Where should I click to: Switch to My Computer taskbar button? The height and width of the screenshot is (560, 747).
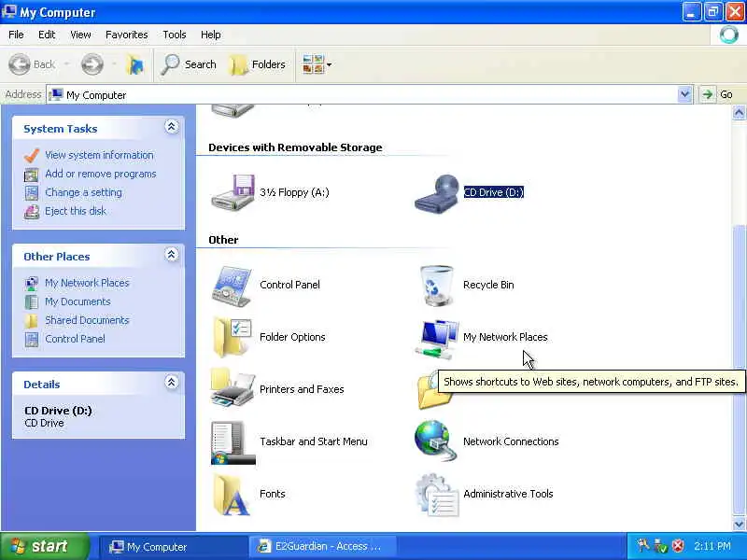[174, 547]
